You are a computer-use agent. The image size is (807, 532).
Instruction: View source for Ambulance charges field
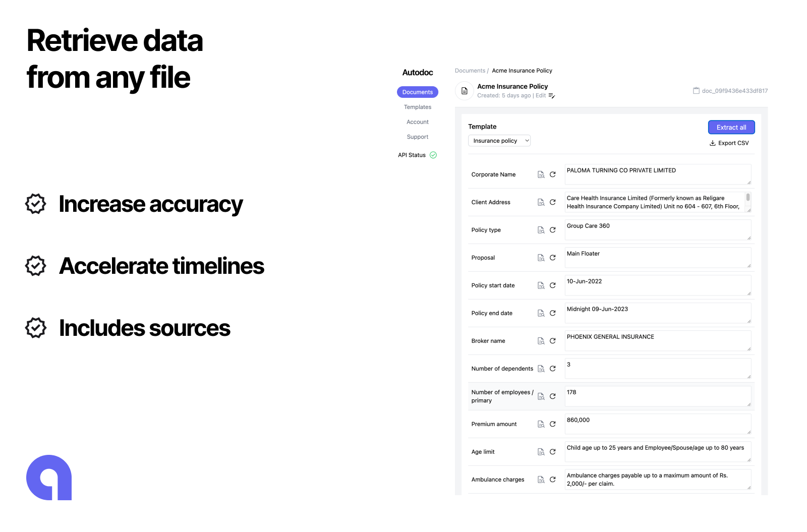click(x=541, y=480)
